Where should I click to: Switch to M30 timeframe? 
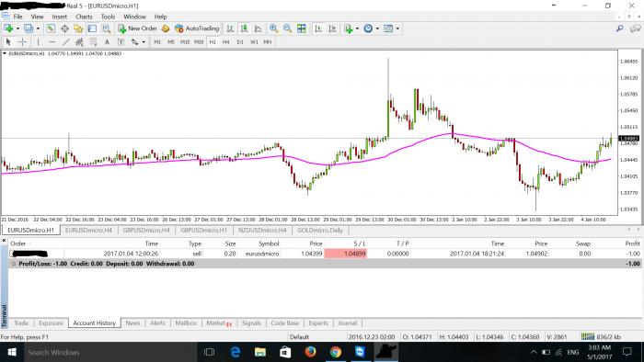199,42
